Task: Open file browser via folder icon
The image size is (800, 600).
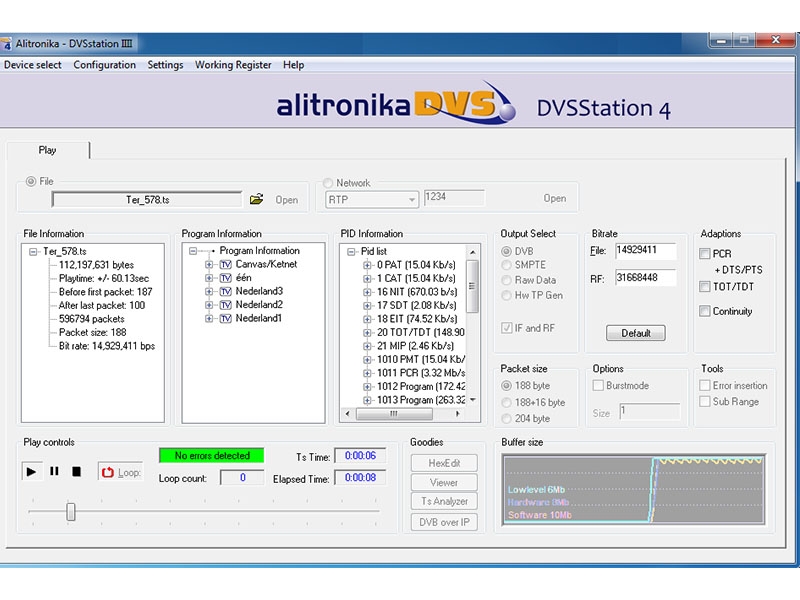Action: click(x=256, y=199)
